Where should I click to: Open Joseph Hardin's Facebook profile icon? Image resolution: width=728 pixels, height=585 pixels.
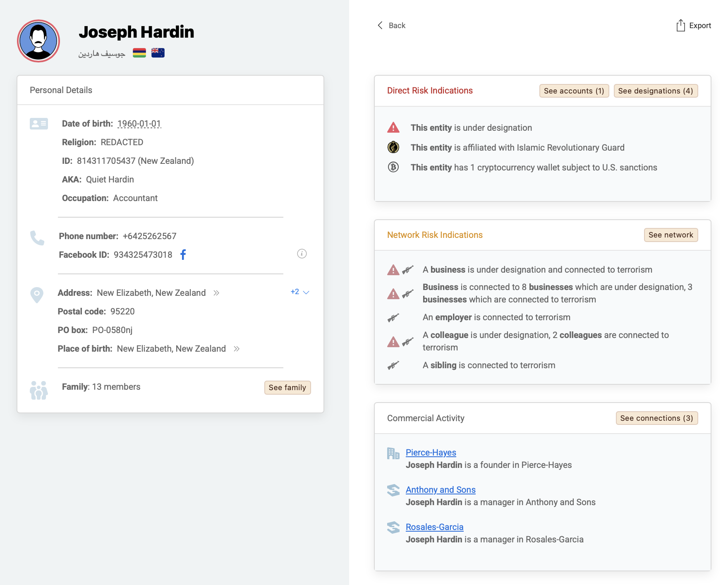[183, 254]
